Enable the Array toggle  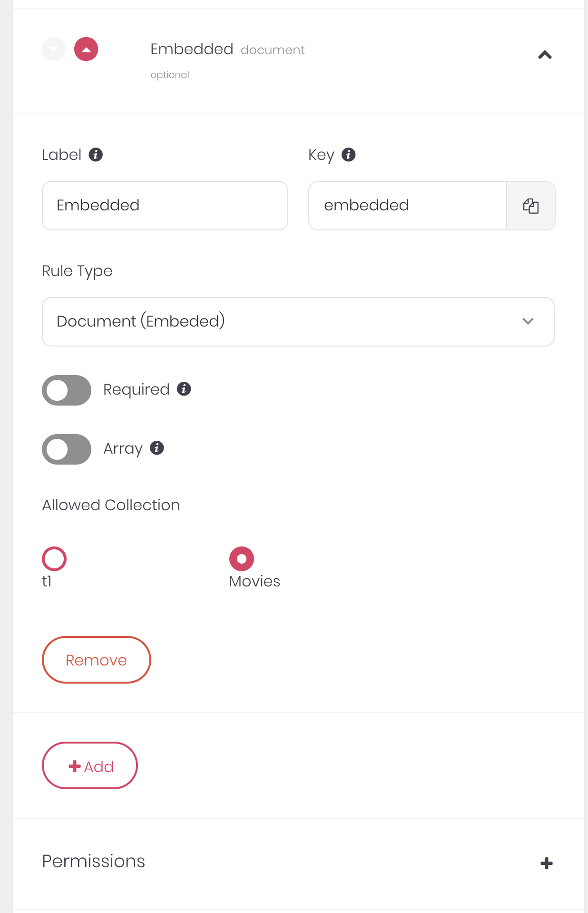(66, 449)
